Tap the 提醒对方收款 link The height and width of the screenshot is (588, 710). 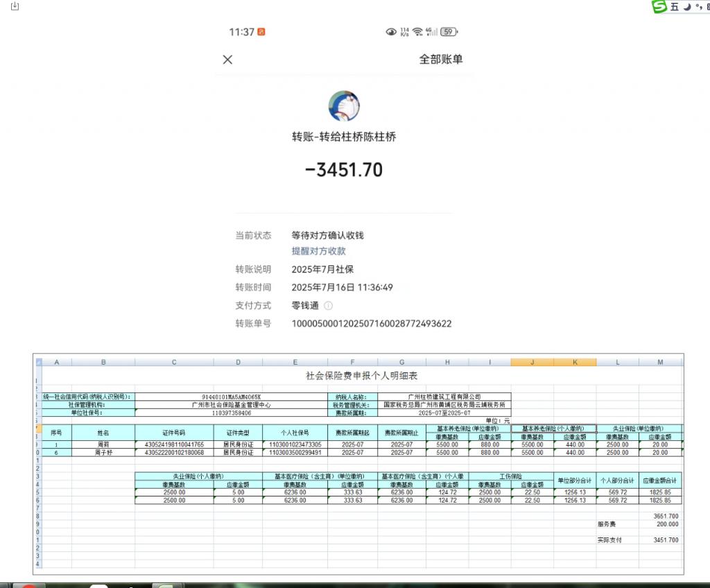[x=318, y=251]
